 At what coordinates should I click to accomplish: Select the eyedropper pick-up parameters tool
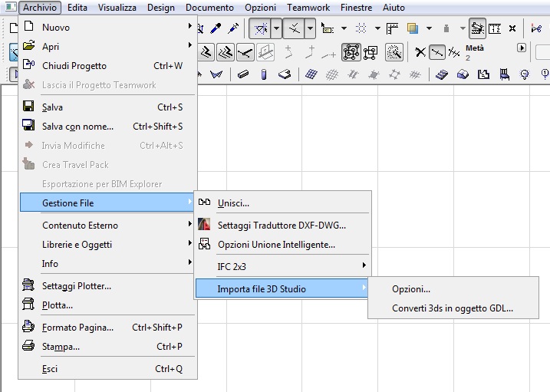click(x=216, y=28)
